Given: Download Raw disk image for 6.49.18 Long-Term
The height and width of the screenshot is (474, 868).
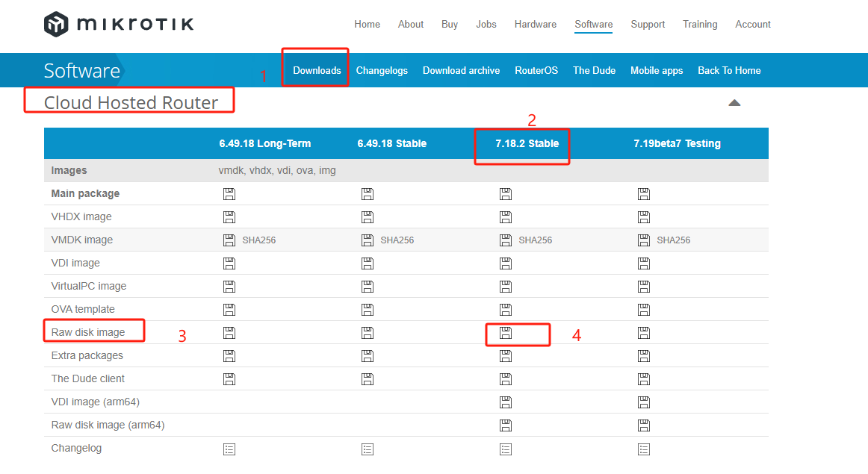Looking at the screenshot, I should click(x=229, y=333).
